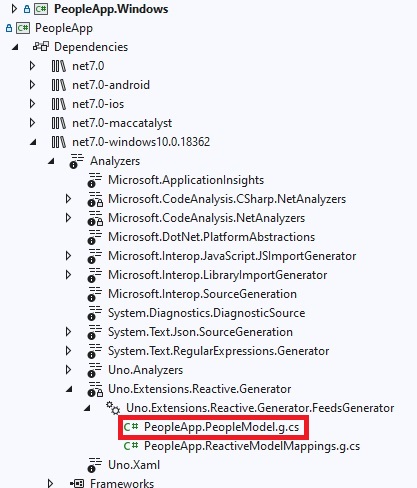Image resolution: width=417 pixels, height=488 pixels.
Task: Expand Microsoft.Interop.LibraryImportGenerator
Action: [x=68, y=275]
